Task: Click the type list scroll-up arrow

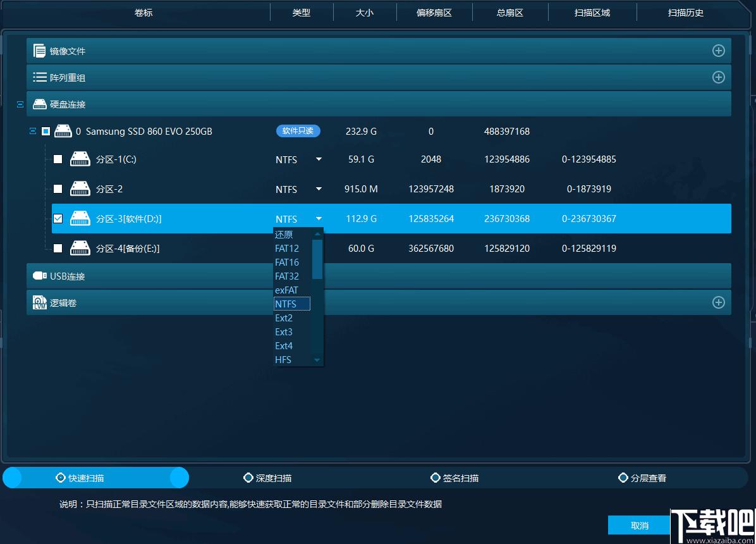Action: point(317,233)
